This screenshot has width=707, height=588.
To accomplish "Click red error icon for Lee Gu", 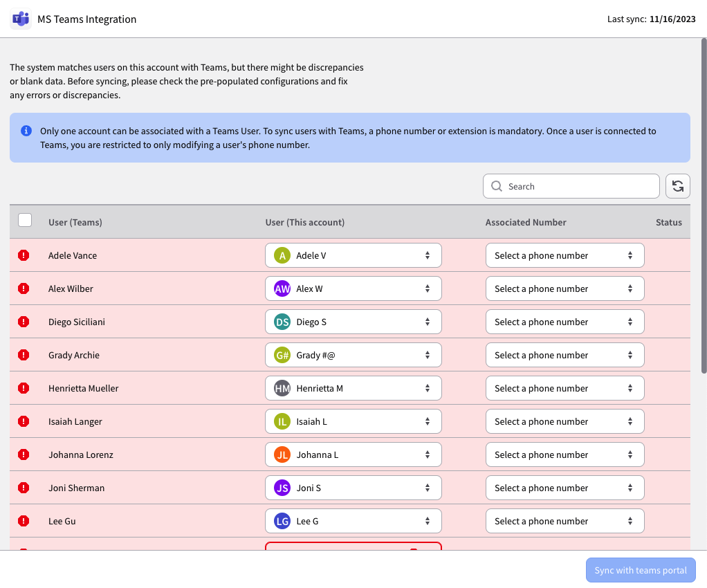I will 24,522.
